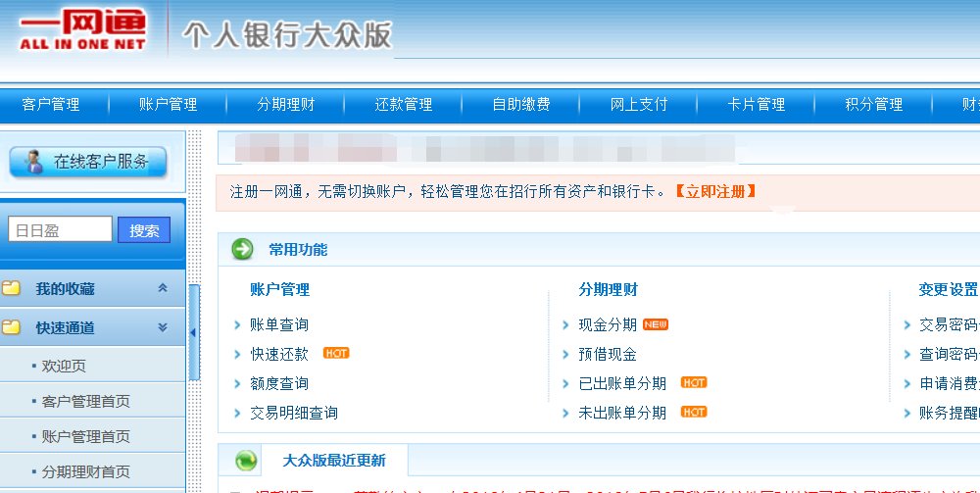Open the 网上支付 menu
Screen dimensions: 980x493
tap(639, 104)
